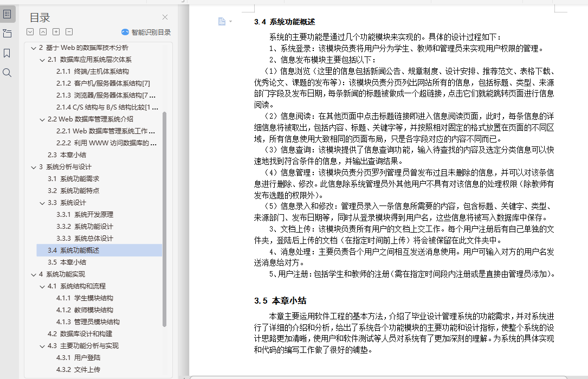
Task: Click the outline panel vertical scrollbar thumb
Action: 164,219
